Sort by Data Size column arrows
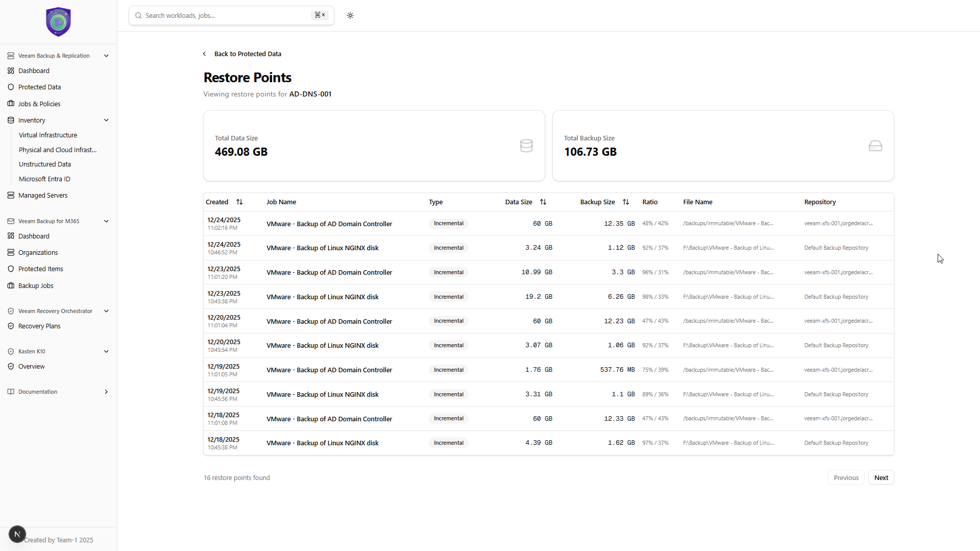Screen dimensions: 980x551 click(543, 202)
